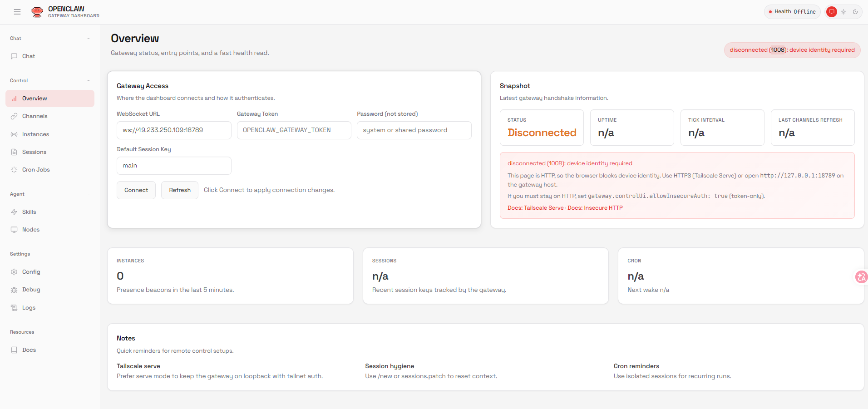Collapse the Control sidebar section
This screenshot has width=868, height=409.
pos(89,81)
